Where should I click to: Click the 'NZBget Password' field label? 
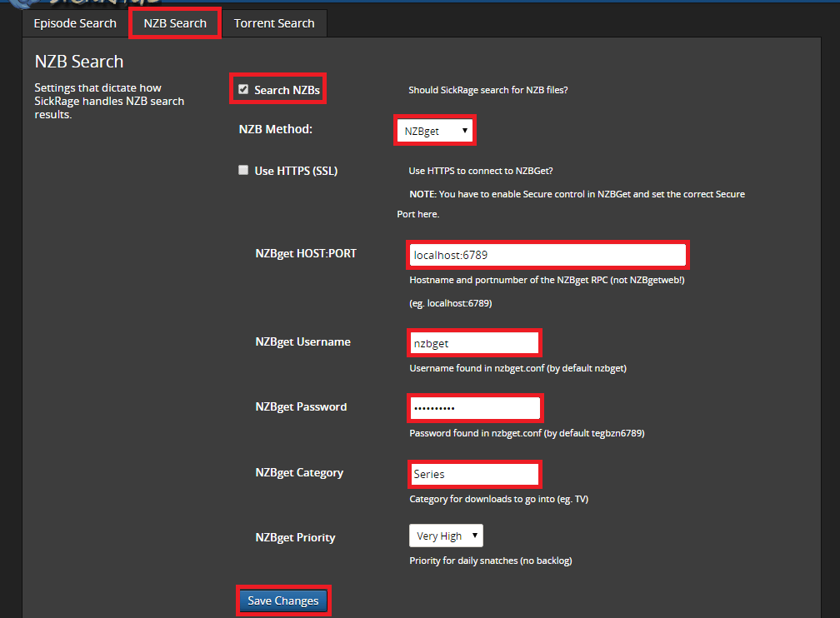tap(301, 407)
